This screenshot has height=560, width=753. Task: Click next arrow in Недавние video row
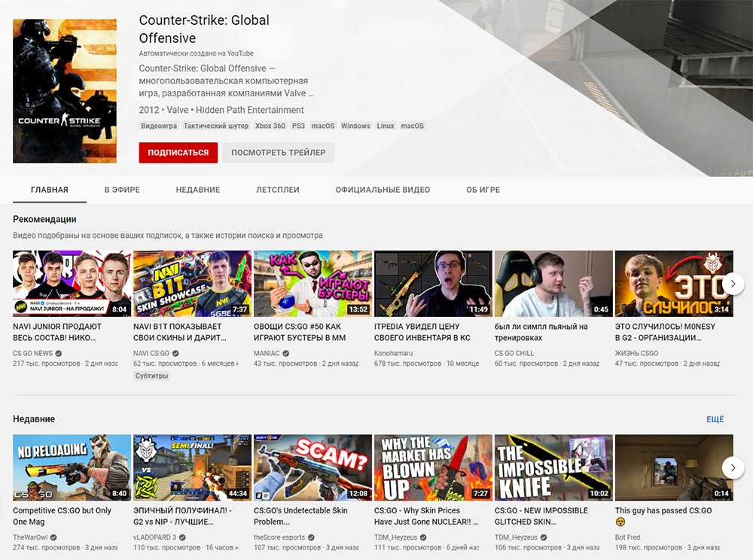[x=733, y=467]
